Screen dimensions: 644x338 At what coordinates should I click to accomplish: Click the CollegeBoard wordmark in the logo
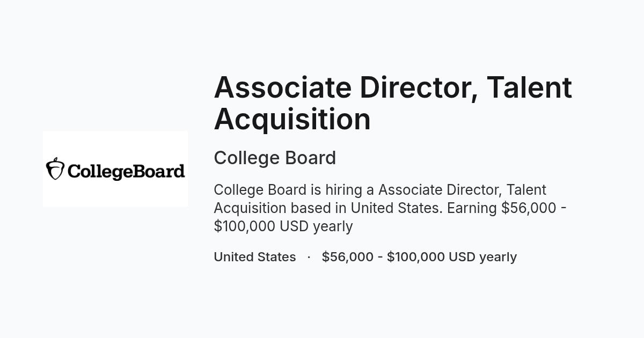click(127, 172)
